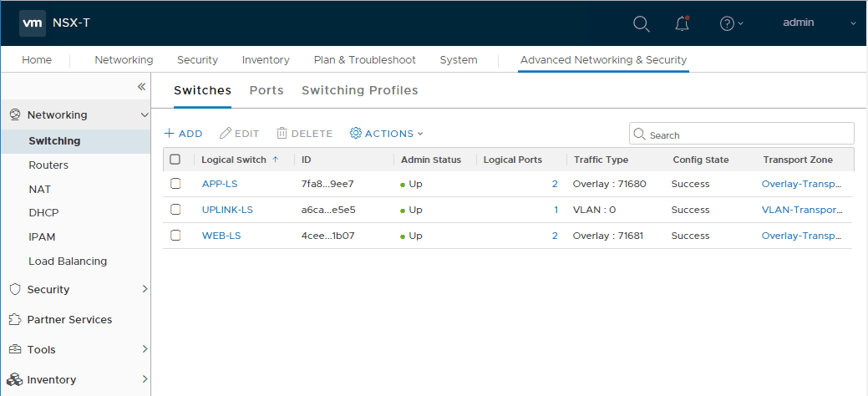Click the Traffic Type column header
The image size is (868, 396).
click(602, 160)
